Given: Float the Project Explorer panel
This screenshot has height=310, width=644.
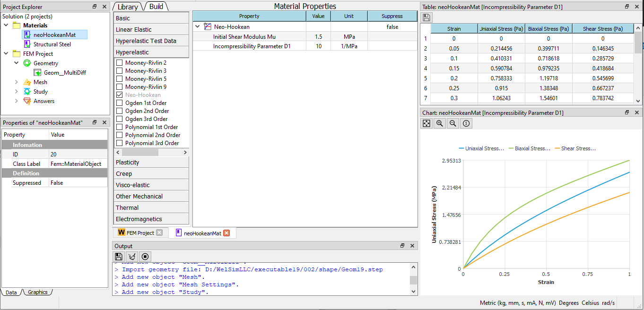Looking at the screenshot, I should 95,7.
